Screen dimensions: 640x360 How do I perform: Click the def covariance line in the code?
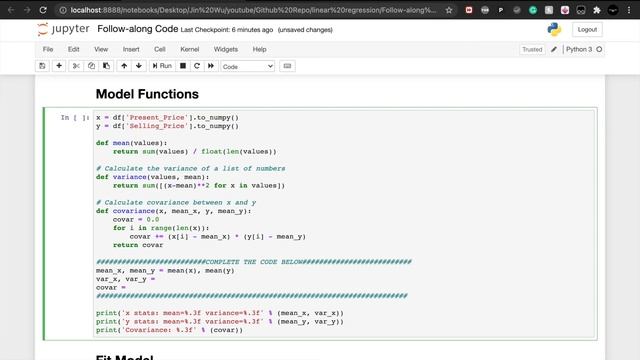point(173,211)
